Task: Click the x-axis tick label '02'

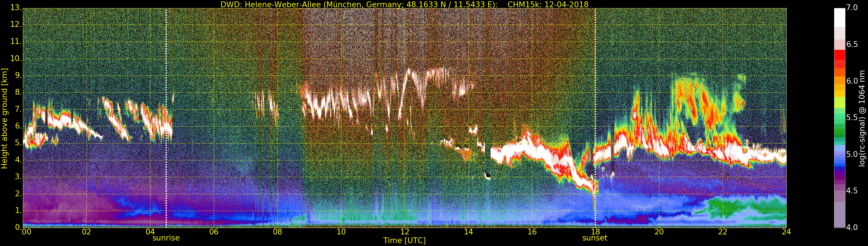Action: coord(87,232)
